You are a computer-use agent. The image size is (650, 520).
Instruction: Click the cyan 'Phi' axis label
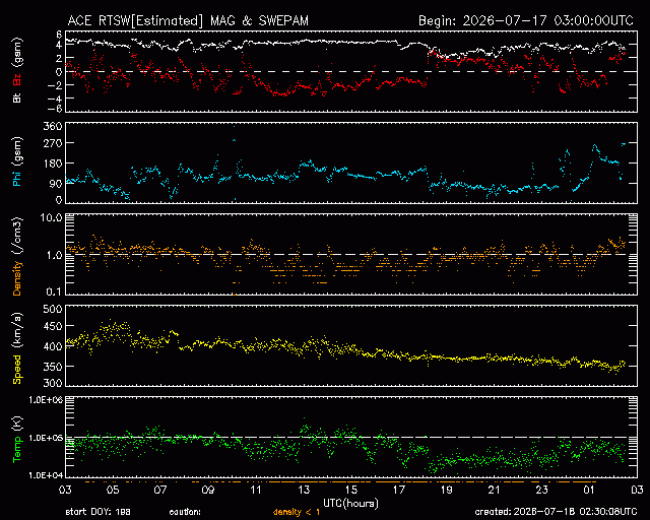pos(17,179)
